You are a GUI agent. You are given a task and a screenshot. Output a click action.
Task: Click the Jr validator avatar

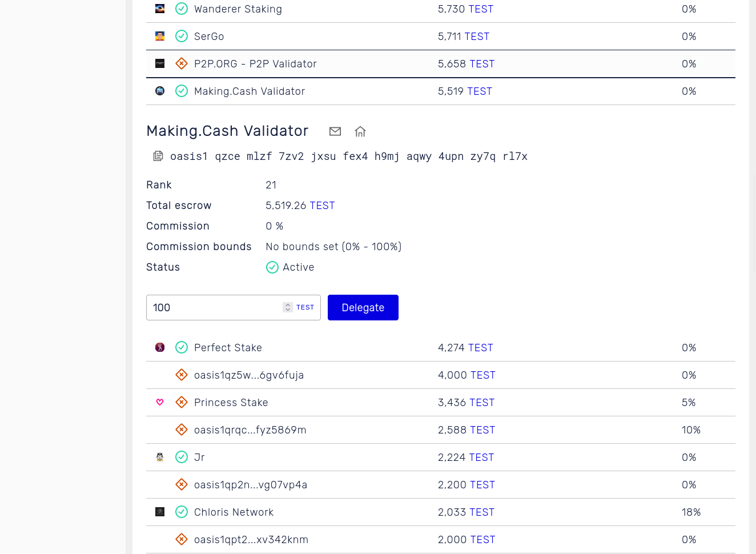pyautogui.click(x=159, y=457)
